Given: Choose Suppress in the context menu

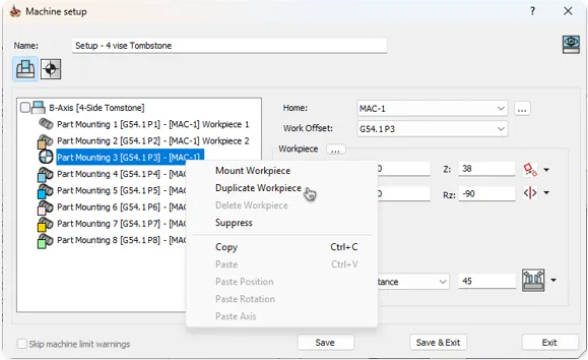Looking at the screenshot, I should pos(234,223).
